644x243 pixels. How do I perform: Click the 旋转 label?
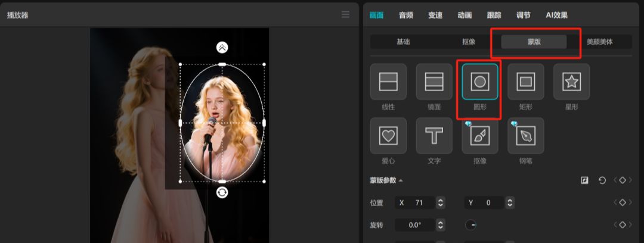click(377, 225)
